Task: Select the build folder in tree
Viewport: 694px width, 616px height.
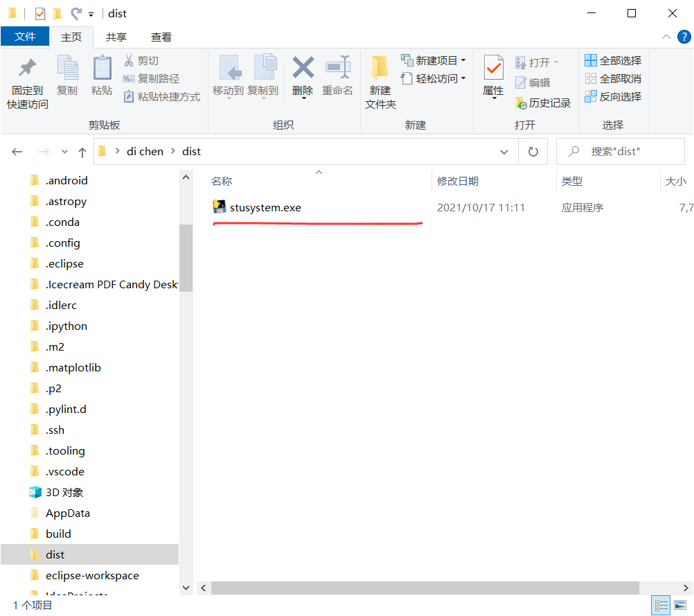Action: click(58, 534)
